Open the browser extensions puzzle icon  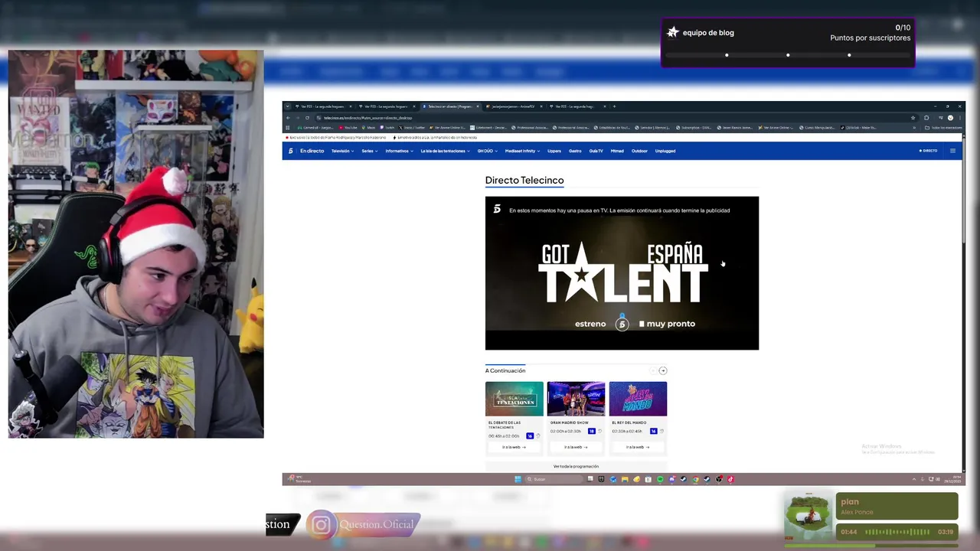[926, 118]
